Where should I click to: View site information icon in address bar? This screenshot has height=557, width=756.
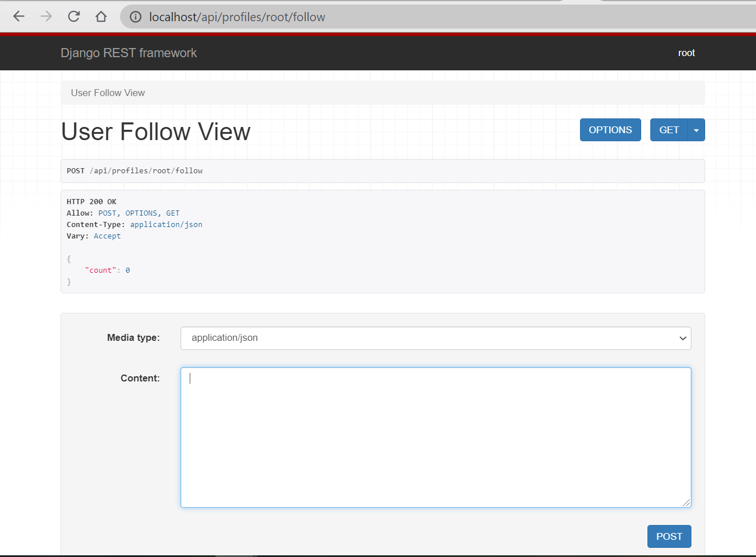point(135,17)
